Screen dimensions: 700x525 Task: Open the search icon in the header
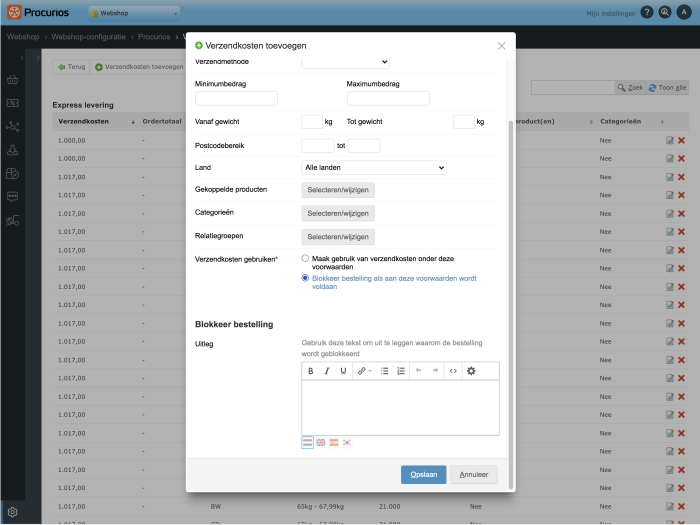665,12
